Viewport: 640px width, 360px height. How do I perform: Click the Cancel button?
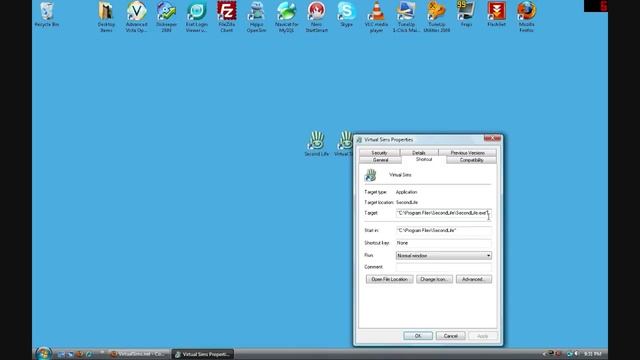coord(451,336)
